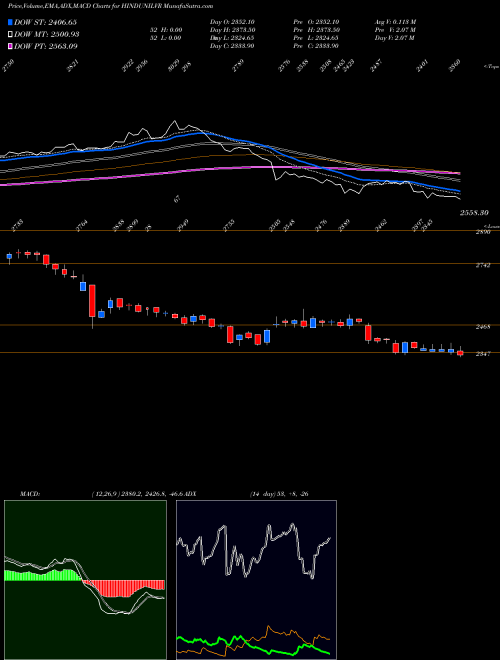Image resolution: width=500 pixels, height=660 pixels.
Task: Click the 2347 price level label
Action: click(482, 354)
